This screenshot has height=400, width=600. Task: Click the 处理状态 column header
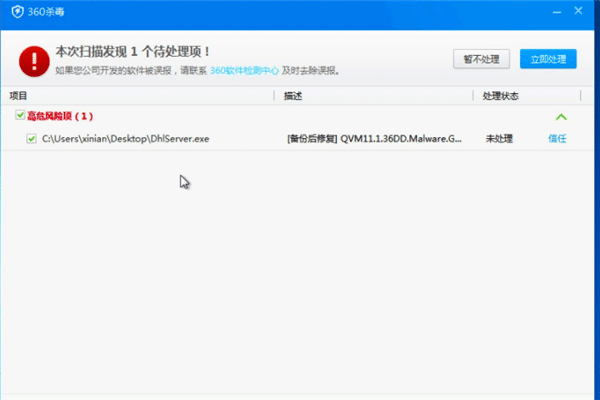pyautogui.click(x=500, y=96)
